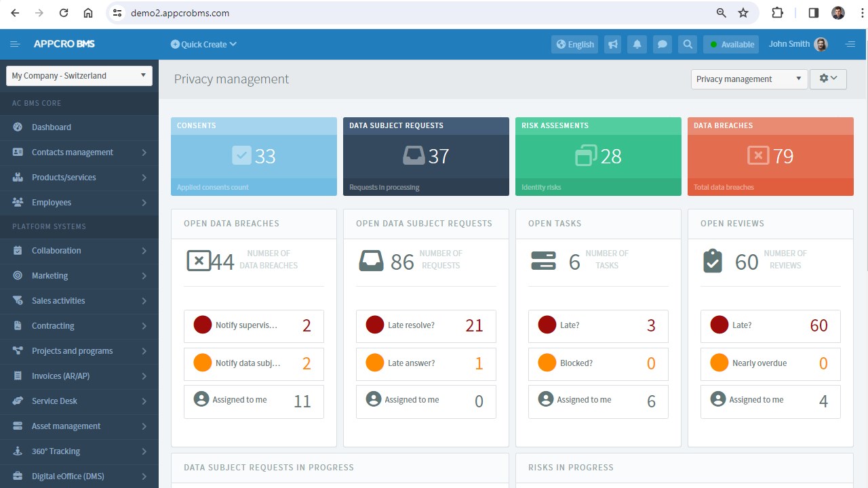
Task: Open the notifications bell icon
Action: pos(637,44)
